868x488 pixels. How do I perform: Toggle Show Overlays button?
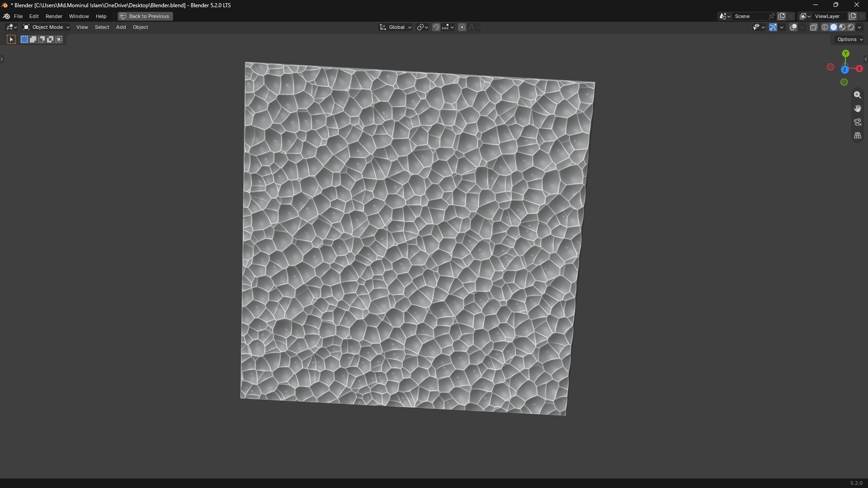click(x=793, y=27)
